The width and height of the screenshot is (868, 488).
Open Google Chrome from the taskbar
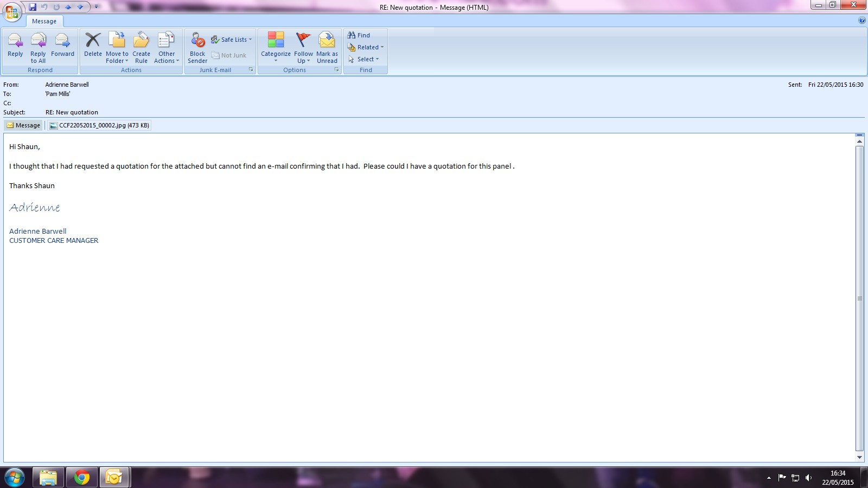click(x=82, y=477)
